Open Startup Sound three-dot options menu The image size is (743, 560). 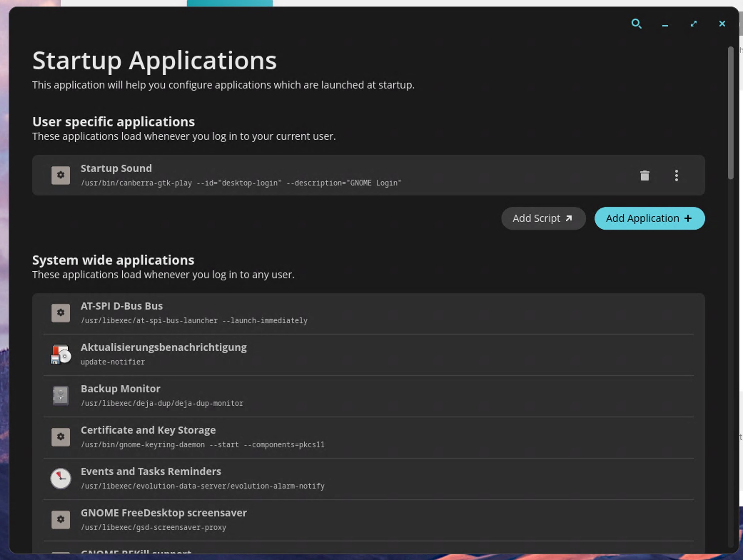click(x=676, y=175)
